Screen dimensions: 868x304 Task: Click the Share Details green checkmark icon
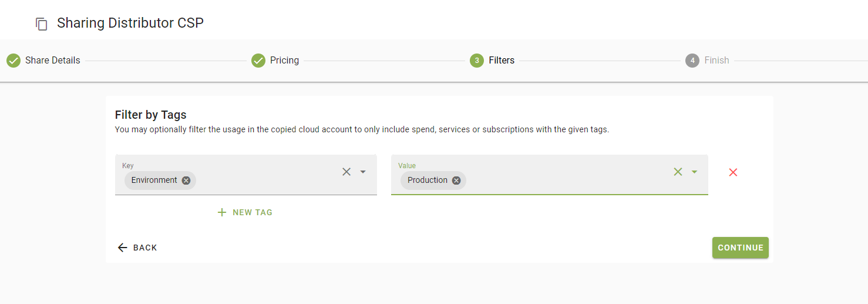(14, 61)
